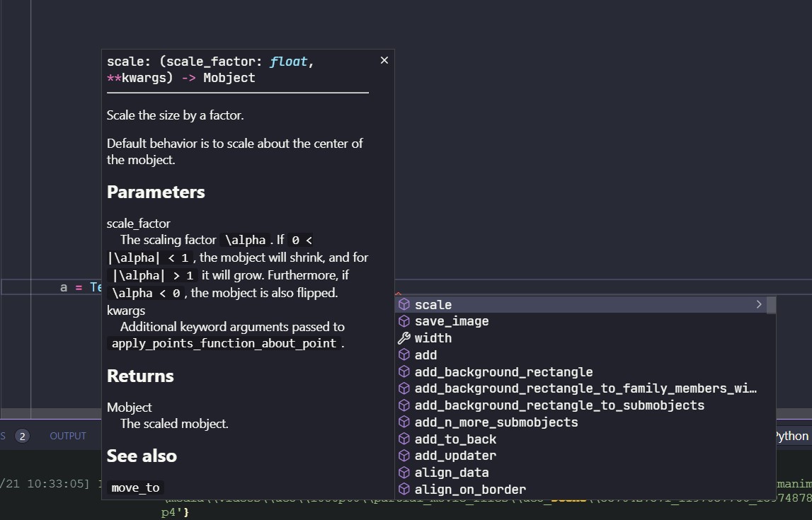Click the cube icon beside scale
This screenshot has height=520, width=812.
[404, 305]
